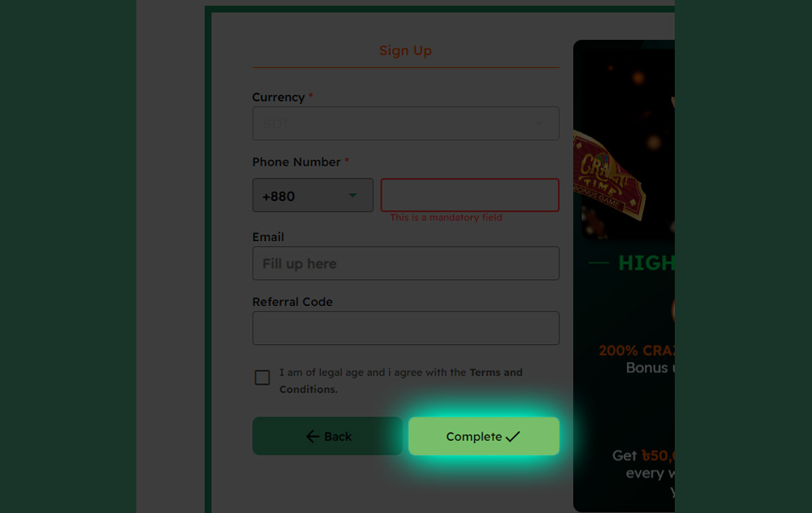Tick the legal age agreement checkbox

click(262, 377)
